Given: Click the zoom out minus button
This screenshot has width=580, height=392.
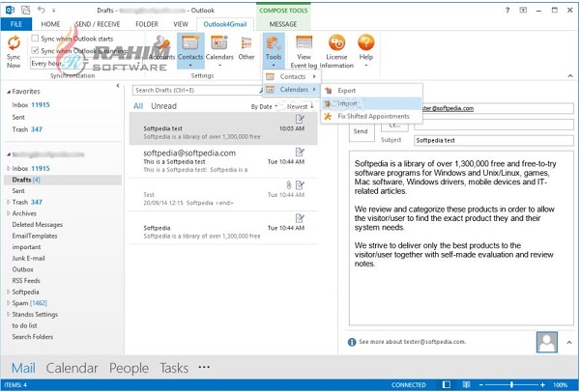Looking at the screenshot, I should pos(480,385).
